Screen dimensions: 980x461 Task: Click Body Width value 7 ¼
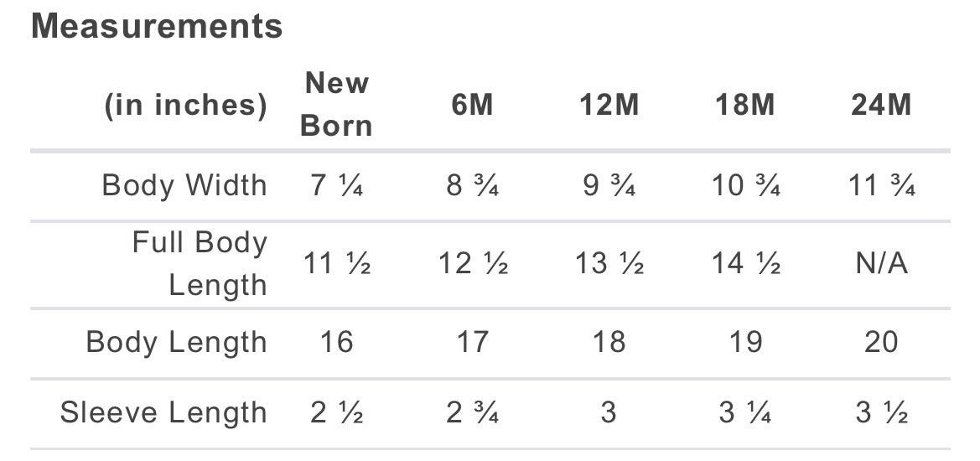[336, 186]
